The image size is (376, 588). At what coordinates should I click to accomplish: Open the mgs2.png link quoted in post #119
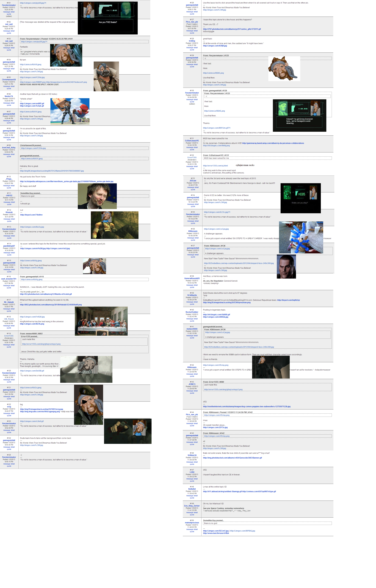tap(41, 344)
